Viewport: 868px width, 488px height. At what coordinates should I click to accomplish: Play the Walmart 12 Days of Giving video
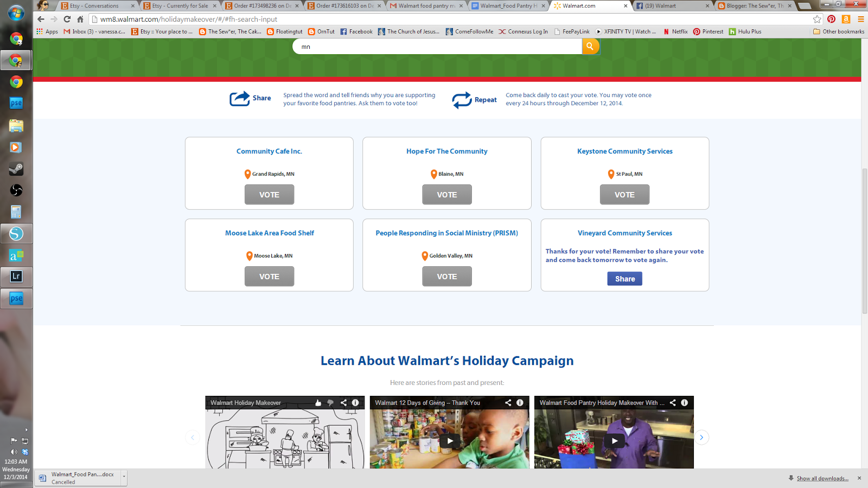[x=450, y=441]
